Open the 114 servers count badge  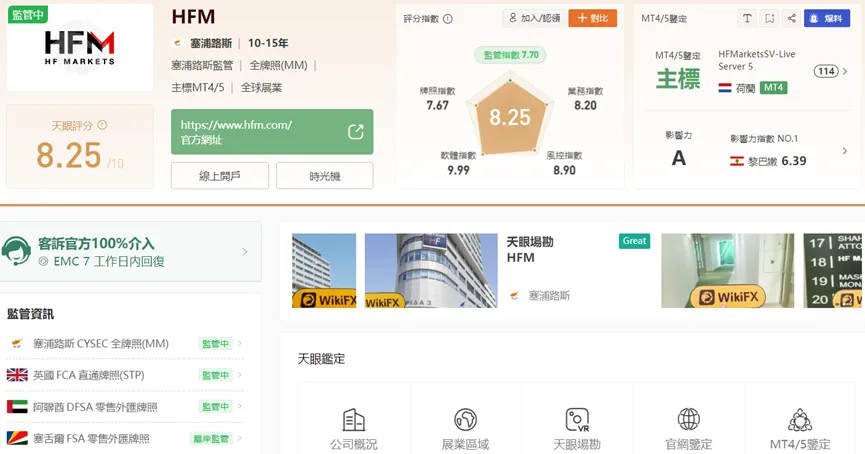(x=826, y=71)
